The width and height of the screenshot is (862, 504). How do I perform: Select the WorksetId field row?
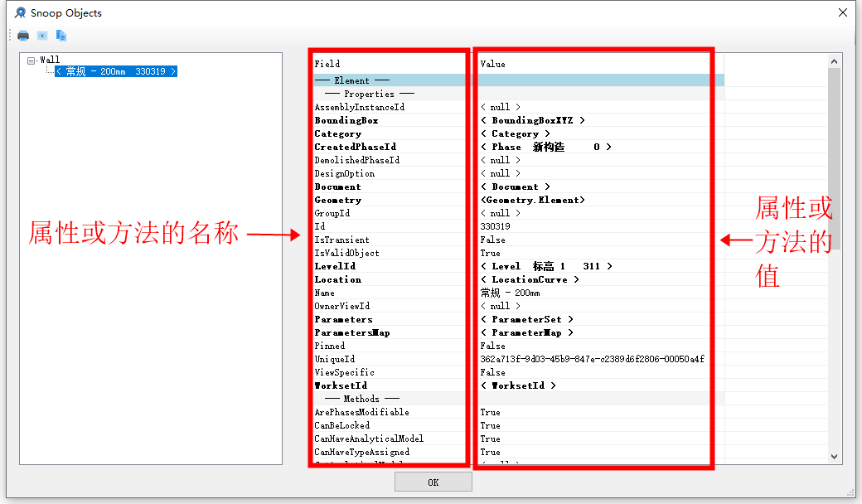[341, 385]
